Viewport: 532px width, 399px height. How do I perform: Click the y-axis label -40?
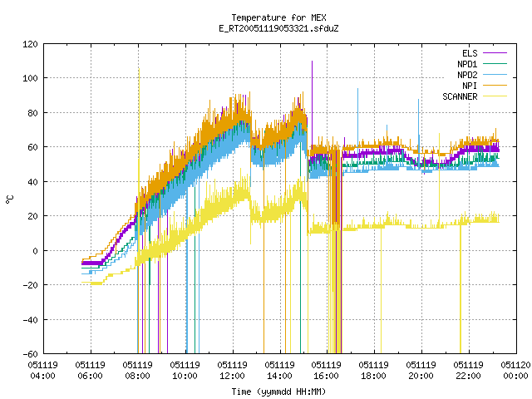30,320
